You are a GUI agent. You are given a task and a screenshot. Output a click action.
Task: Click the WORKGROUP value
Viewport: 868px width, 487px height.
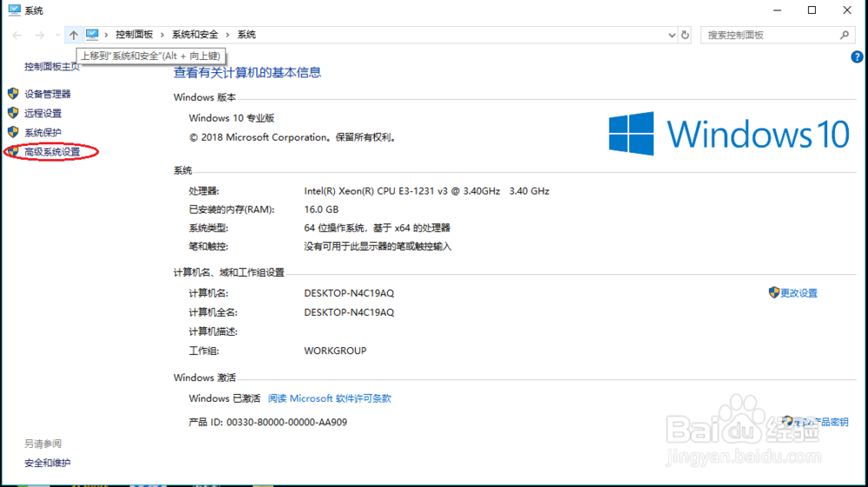click(335, 351)
